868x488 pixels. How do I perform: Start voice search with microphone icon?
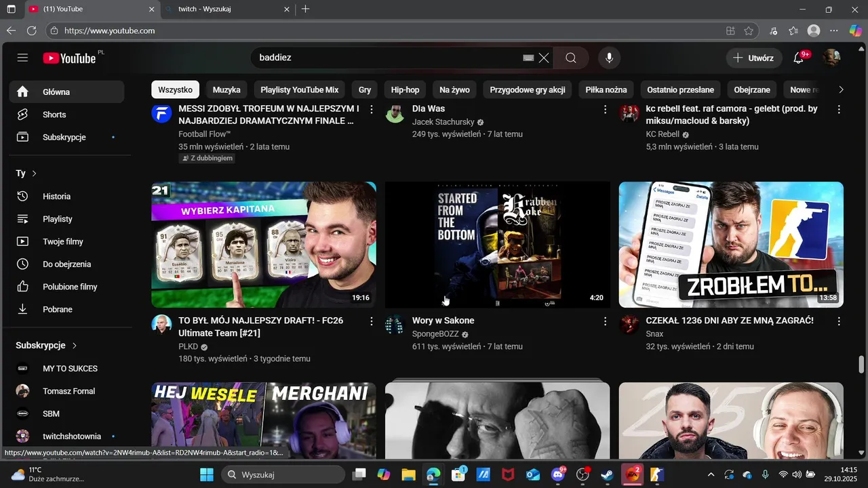pyautogui.click(x=609, y=58)
